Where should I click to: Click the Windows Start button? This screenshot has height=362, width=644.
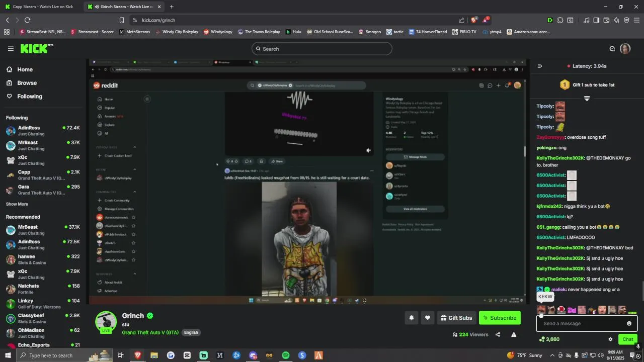click(x=8, y=355)
